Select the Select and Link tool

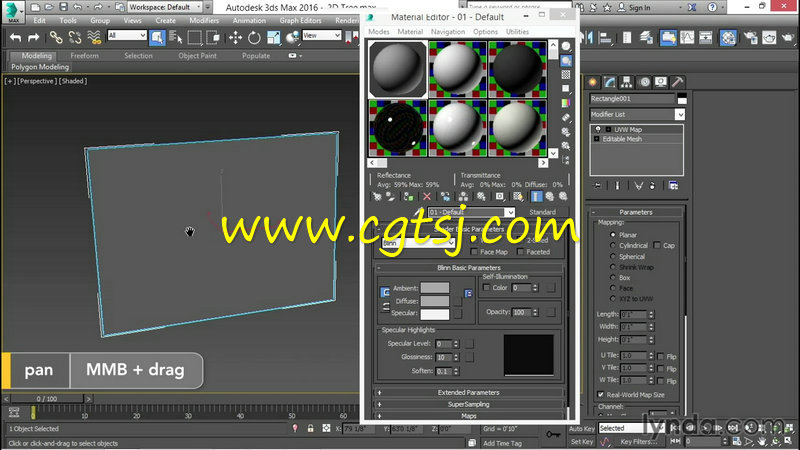coord(56,37)
